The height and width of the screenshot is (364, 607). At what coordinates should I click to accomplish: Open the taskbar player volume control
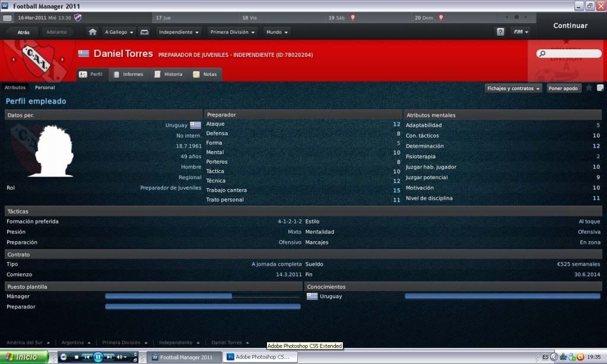coord(121,357)
